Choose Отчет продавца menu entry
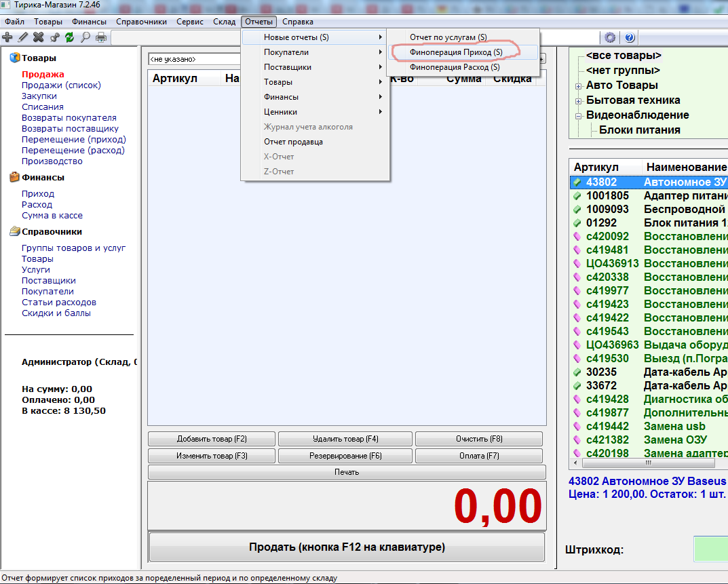Screen dimensions: 728x584 click(315, 142)
